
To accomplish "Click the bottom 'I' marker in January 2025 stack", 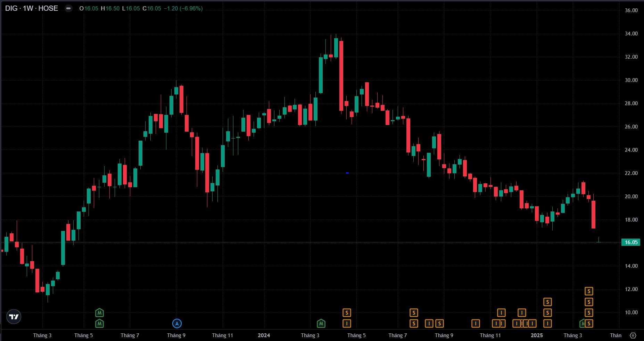I will pyautogui.click(x=547, y=324).
